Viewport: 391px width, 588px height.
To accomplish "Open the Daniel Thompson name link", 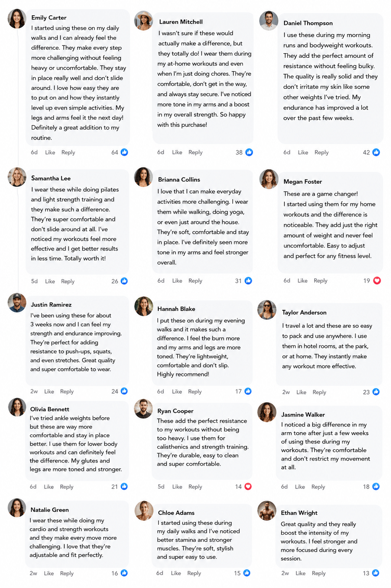I will coord(308,23).
